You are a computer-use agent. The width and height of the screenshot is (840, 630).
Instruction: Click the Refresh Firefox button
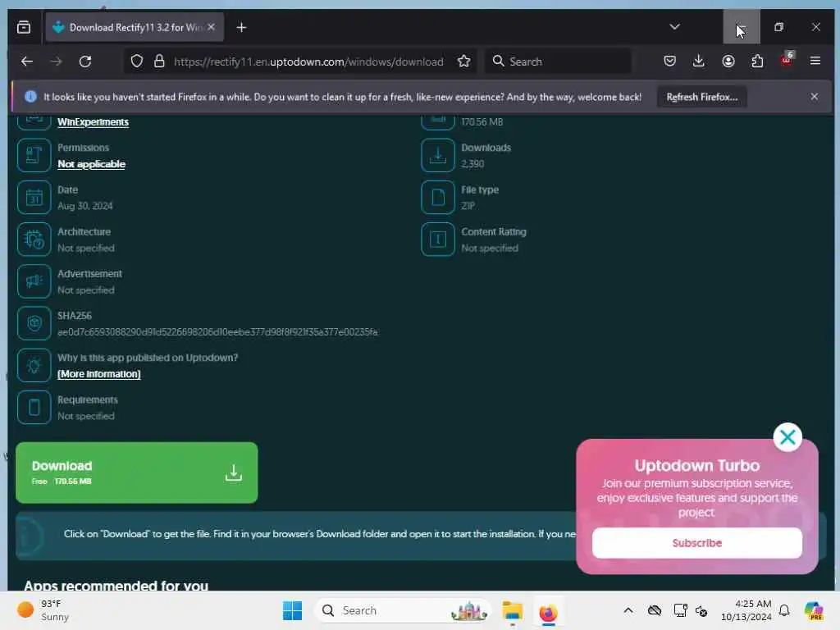pyautogui.click(x=702, y=97)
